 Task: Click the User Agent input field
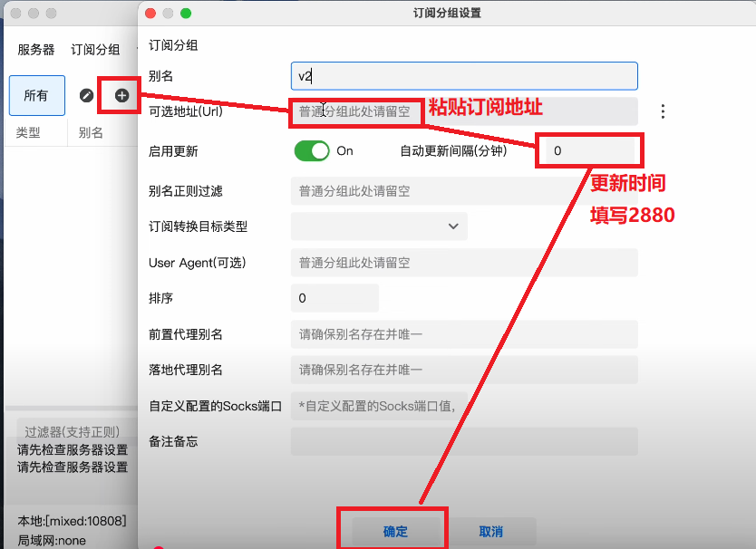tap(464, 263)
